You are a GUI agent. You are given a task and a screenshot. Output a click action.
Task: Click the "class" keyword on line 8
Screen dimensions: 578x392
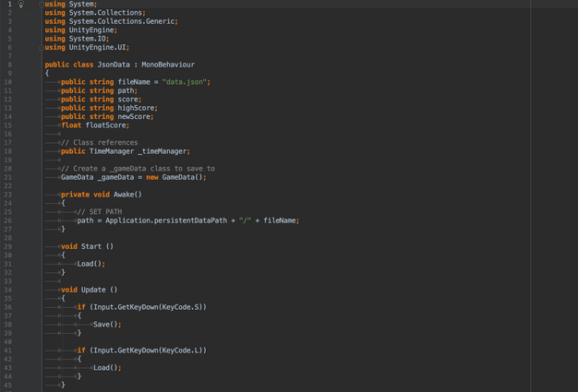(x=83, y=65)
